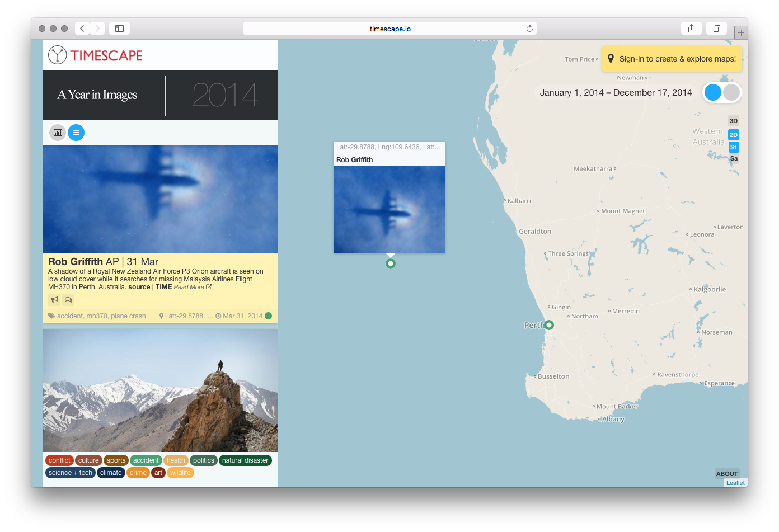
Task: Open the January–December 2014 date range
Action: click(616, 93)
